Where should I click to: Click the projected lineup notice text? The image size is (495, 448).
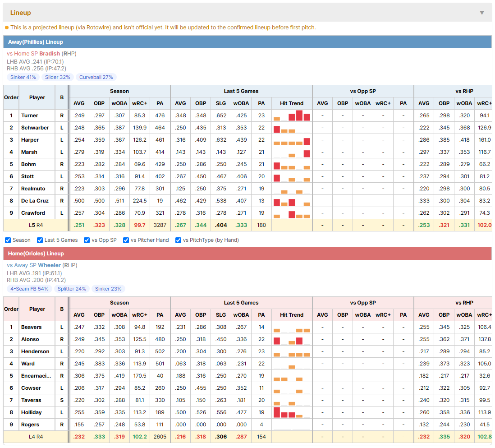pyautogui.click(x=163, y=28)
